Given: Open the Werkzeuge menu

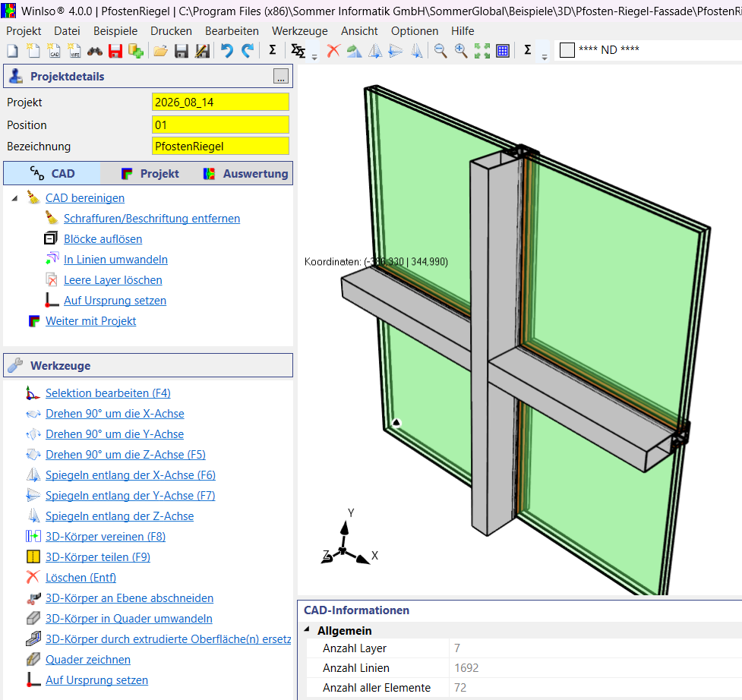Looking at the screenshot, I should click(x=299, y=30).
